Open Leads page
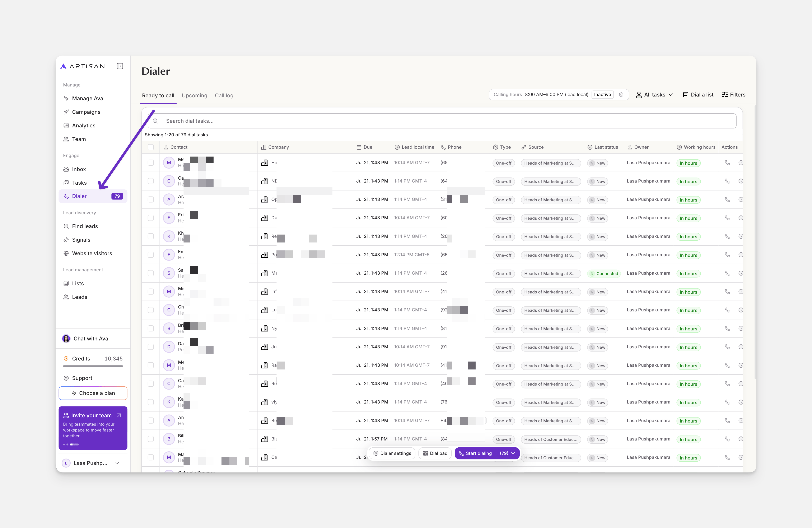The width and height of the screenshot is (812, 528). (93, 297)
